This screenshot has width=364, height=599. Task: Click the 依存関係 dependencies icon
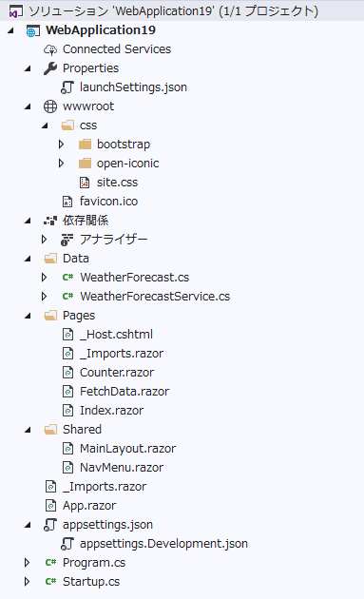[50, 221]
